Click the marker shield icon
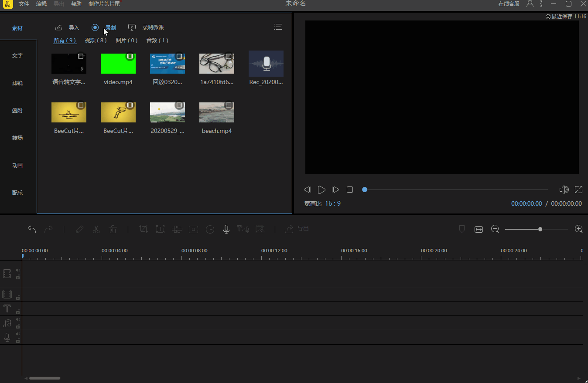Image resolution: width=588 pixels, height=383 pixels. (x=462, y=229)
